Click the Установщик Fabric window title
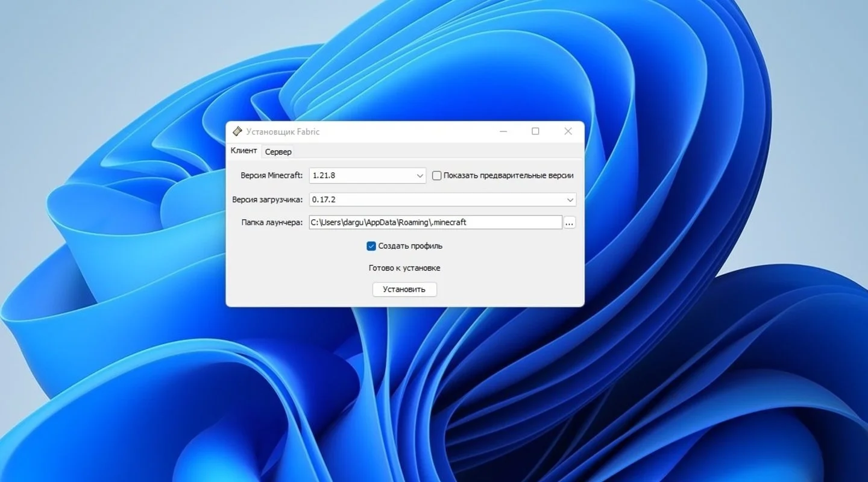This screenshot has height=482, width=868. click(x=283, y=131)
